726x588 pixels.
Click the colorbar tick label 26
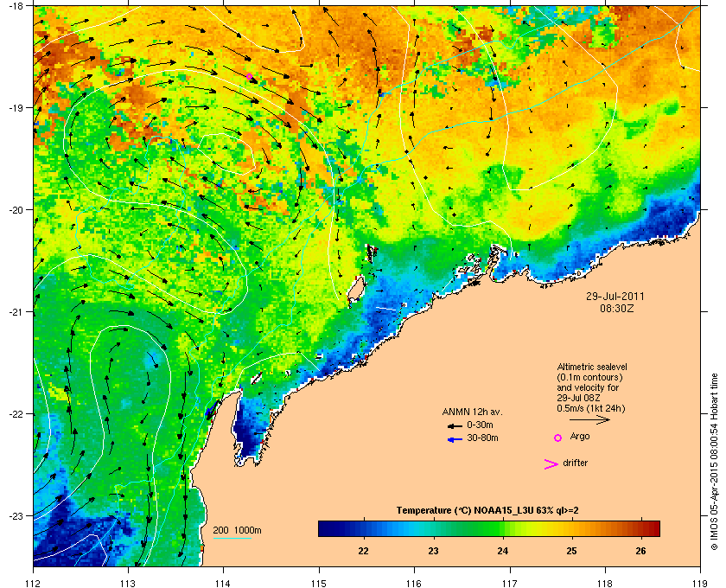click(640, 551)
